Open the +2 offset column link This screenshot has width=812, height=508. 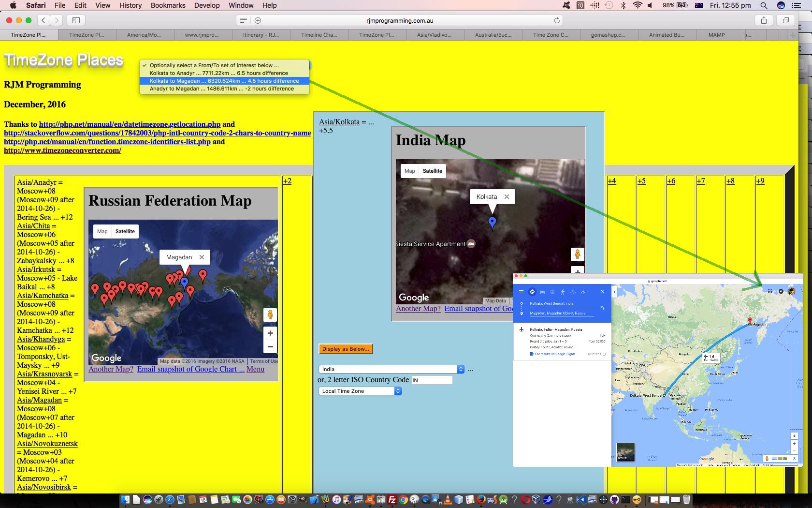287,181
